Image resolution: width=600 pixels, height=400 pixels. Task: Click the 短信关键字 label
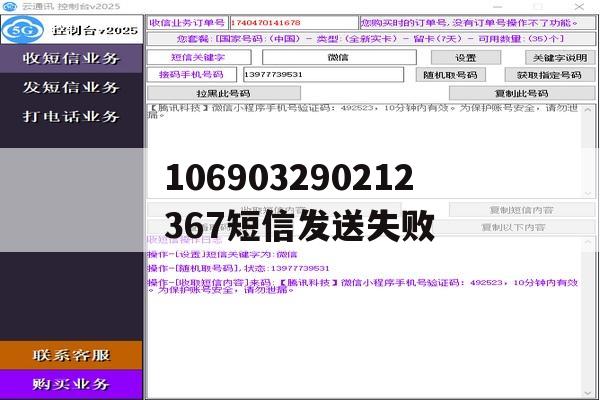(x=198, y=57)
